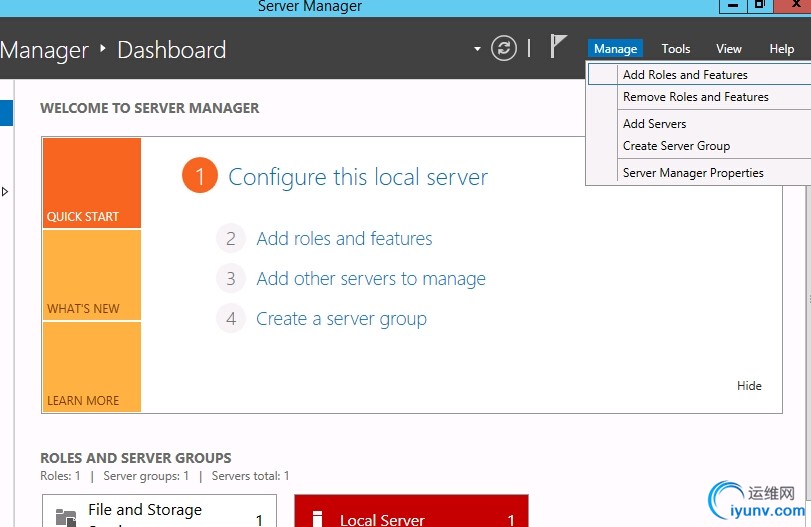Open the dropdown arrow beside the refresh icon

[x=477, y=49]
